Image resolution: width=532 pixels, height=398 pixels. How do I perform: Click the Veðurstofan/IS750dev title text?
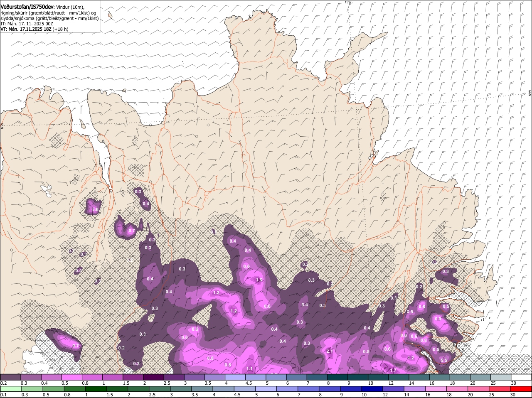click(27, 7)
